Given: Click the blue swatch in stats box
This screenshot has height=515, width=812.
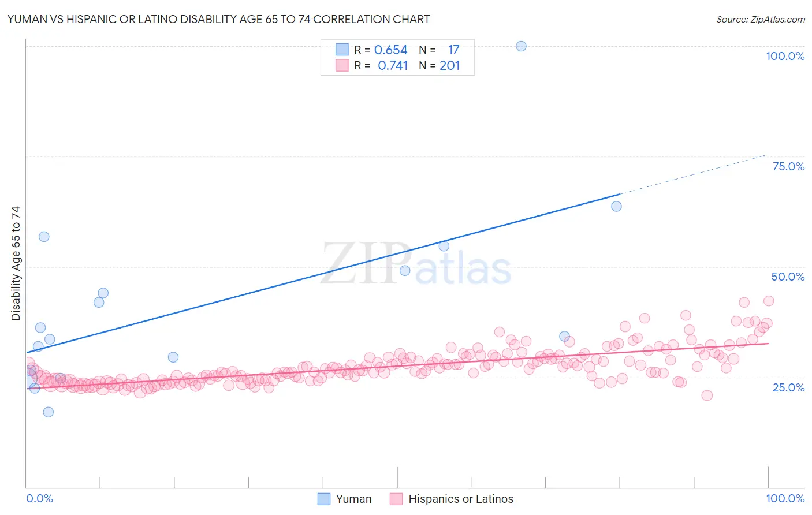Looking at the screenshot, I should [x=342, y=50].
